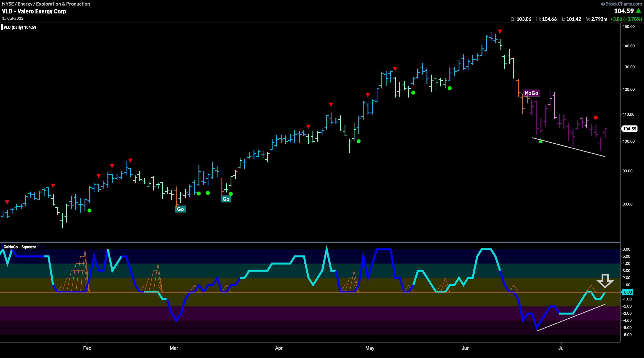Image resolution: width=644 pixels, height=358 pixels.
Task: Click the red triangle above the early May high
Action: tap(395, 69)
